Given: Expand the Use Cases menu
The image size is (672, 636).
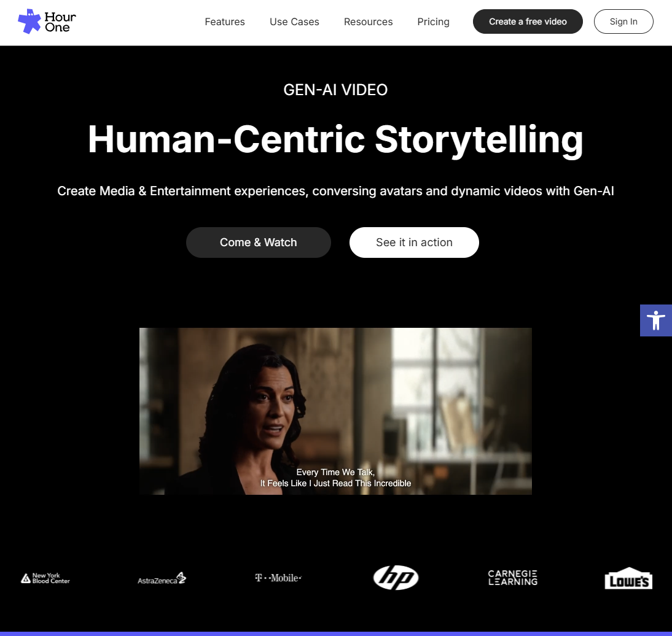Looking at the screenshot, I should 294,21.
